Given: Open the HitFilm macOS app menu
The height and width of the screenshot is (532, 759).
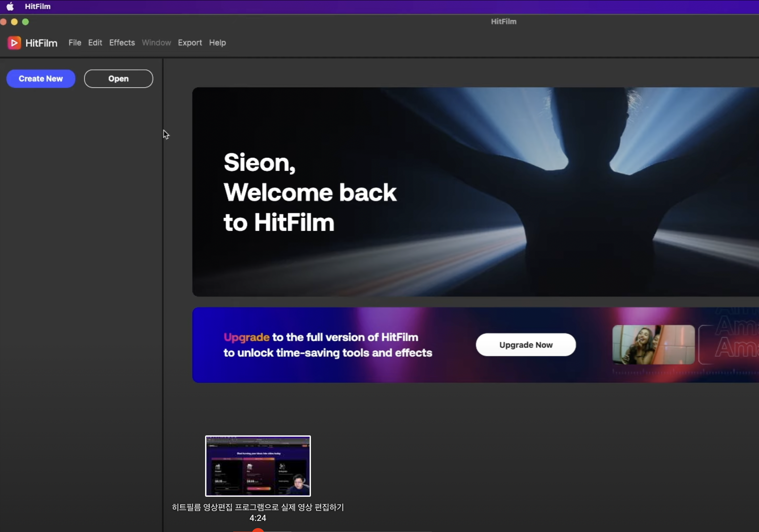Looking at the screenshot, I should point(38,6).
